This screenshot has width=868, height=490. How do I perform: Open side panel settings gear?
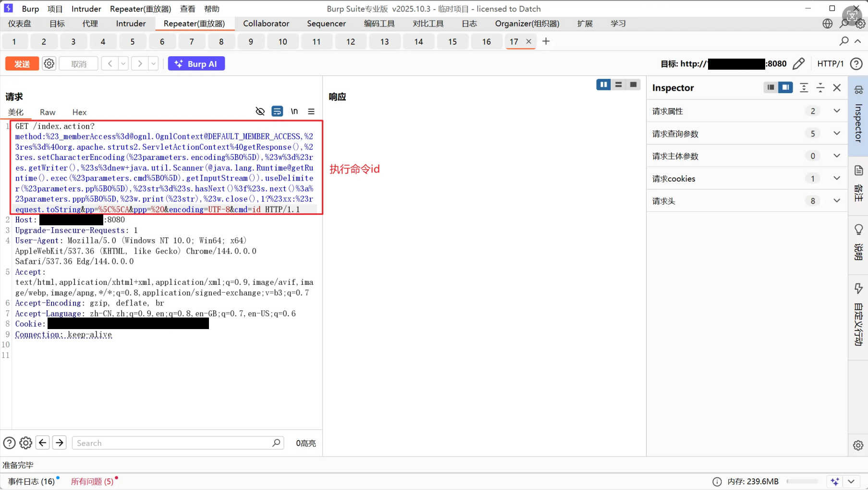click(858, 445)
